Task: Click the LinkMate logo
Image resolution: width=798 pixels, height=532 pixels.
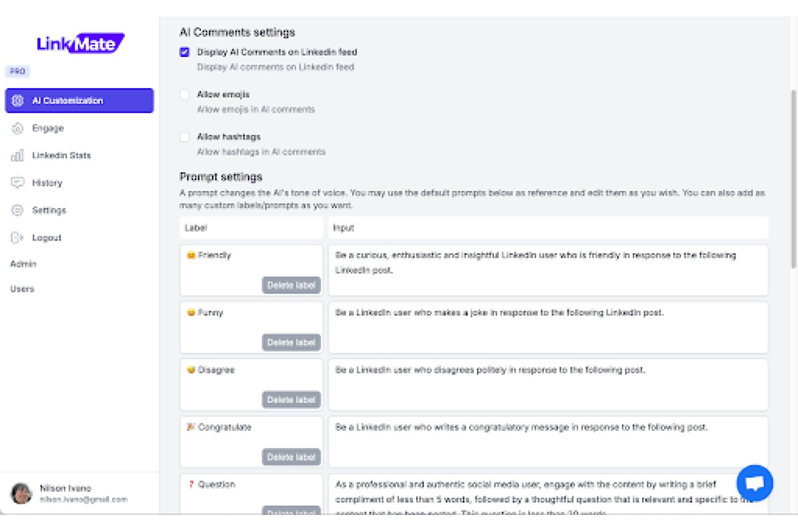Action: tap(80, 44)
